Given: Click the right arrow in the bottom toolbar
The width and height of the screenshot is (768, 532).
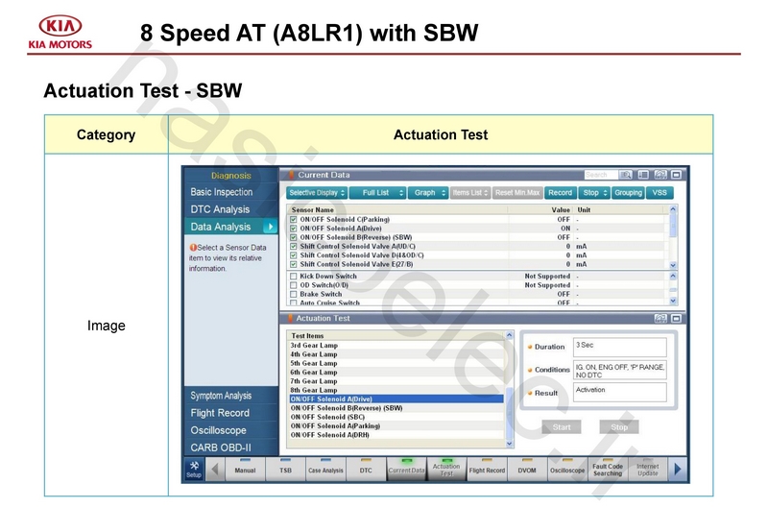Looking at the screenshot, I should point(678,470).
